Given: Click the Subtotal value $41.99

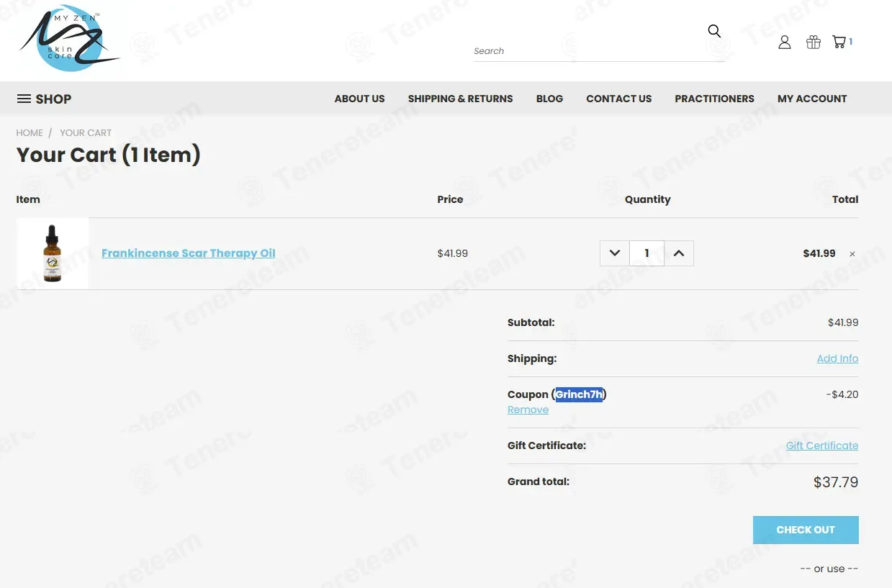Looking at the screenshot, I should pyautogui.click(x=843, y=322).
